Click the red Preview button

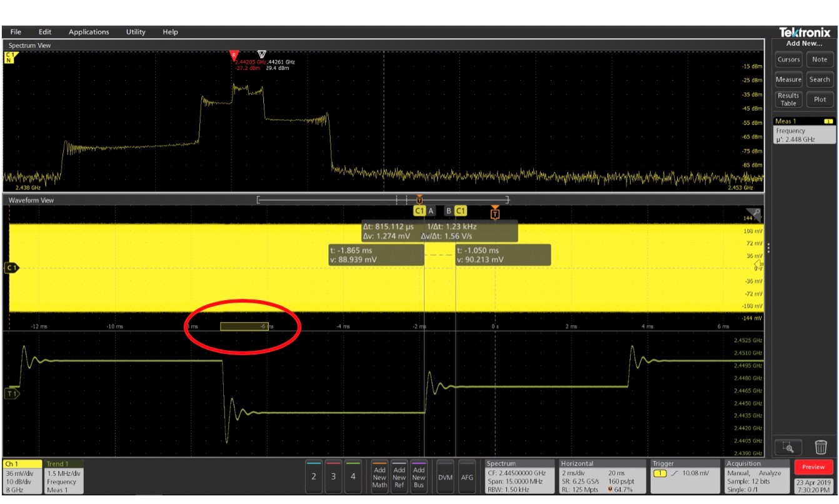(x=813, y=467)
